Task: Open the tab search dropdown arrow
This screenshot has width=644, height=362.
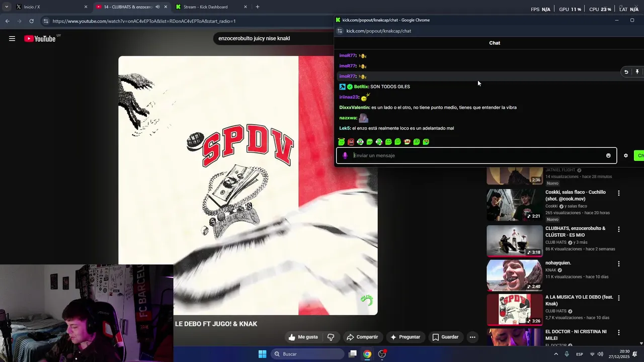Action: [6, 7]
